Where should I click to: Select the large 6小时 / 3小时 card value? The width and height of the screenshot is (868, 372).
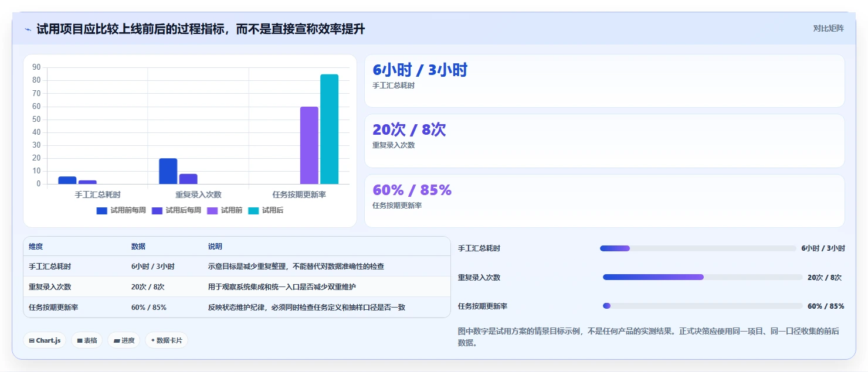pyautogui.click(x=420, y=70)
